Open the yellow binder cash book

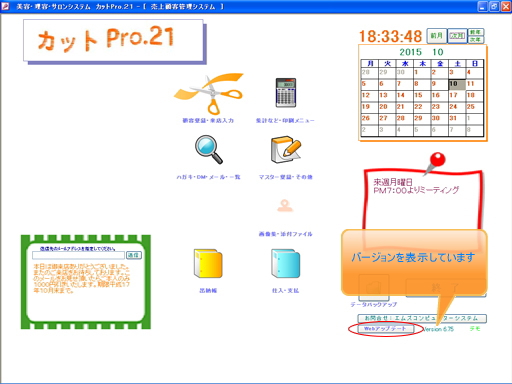[x=208, y=263]
